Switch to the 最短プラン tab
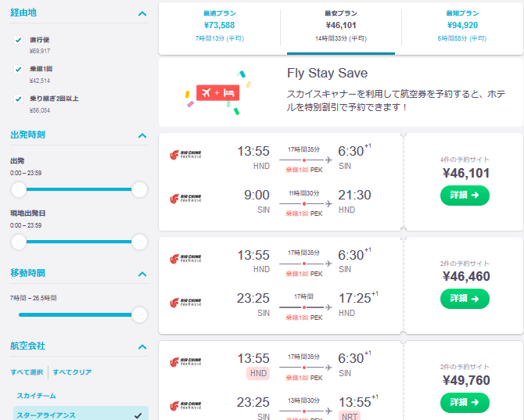 (x=462, y=26)
